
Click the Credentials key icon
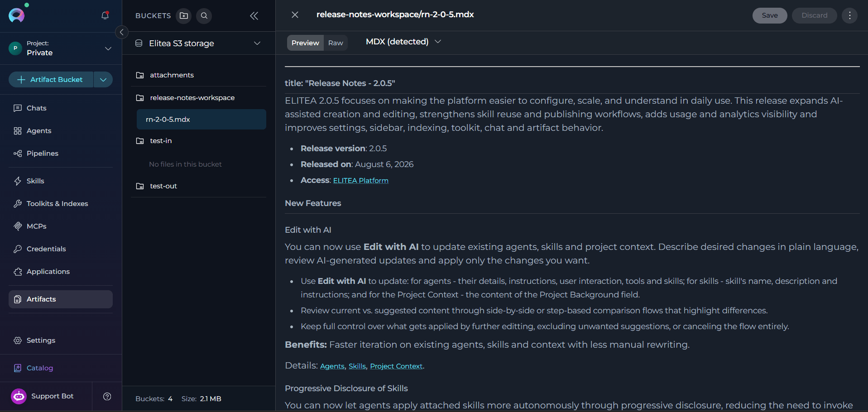18,249
